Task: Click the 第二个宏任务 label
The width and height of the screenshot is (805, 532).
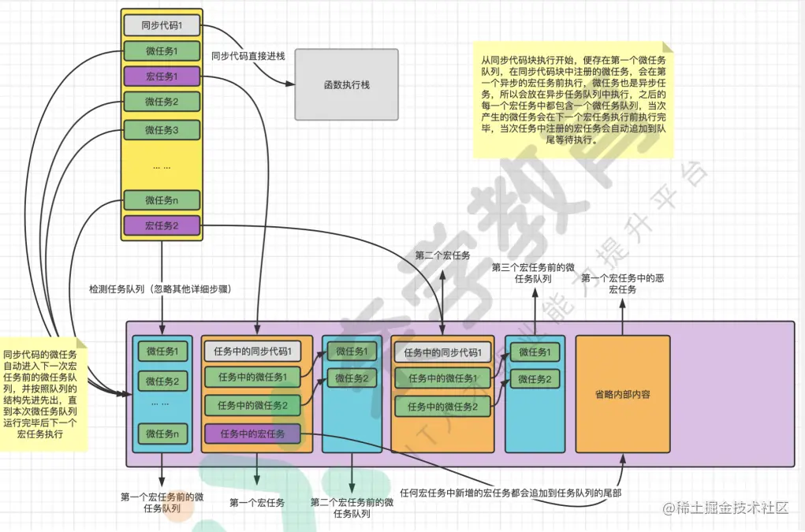Action: pos(442,255)
